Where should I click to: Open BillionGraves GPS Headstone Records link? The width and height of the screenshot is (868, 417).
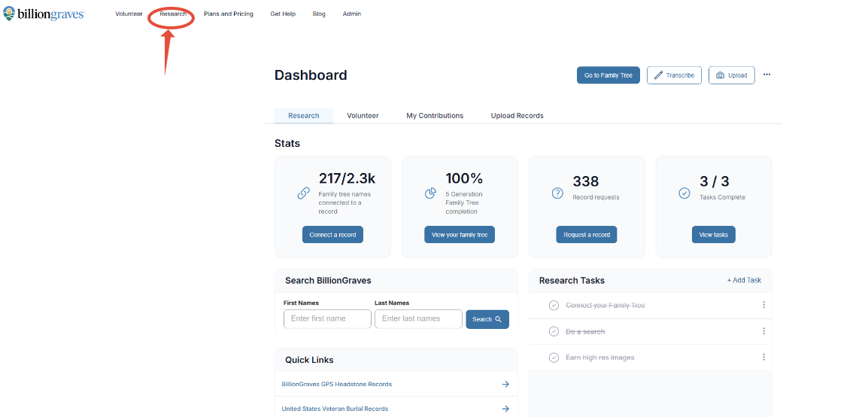click(x=336, y=384)
